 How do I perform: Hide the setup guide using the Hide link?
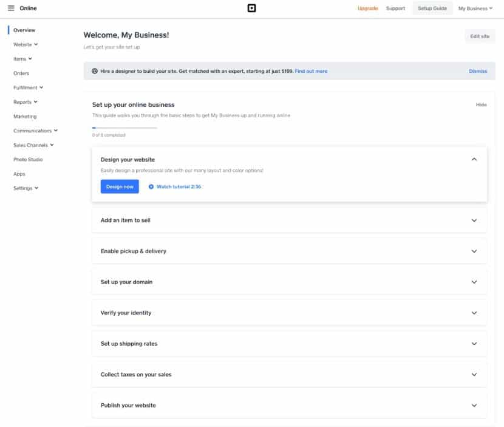point(482,104)
